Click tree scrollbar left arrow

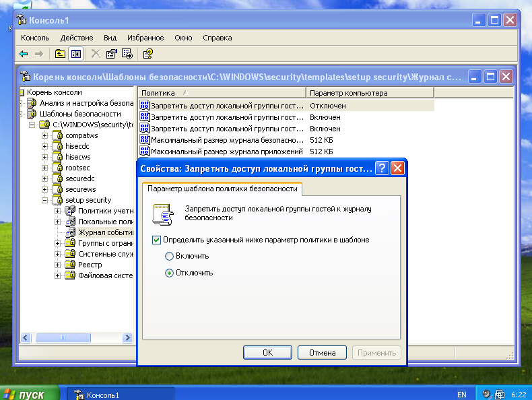[26, 337]
